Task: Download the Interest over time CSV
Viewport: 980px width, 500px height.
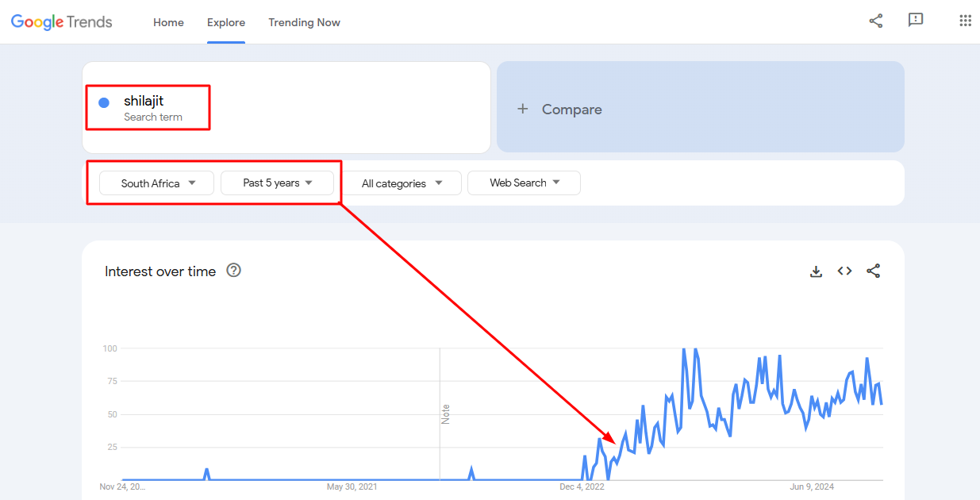Action: coord(816,271)
